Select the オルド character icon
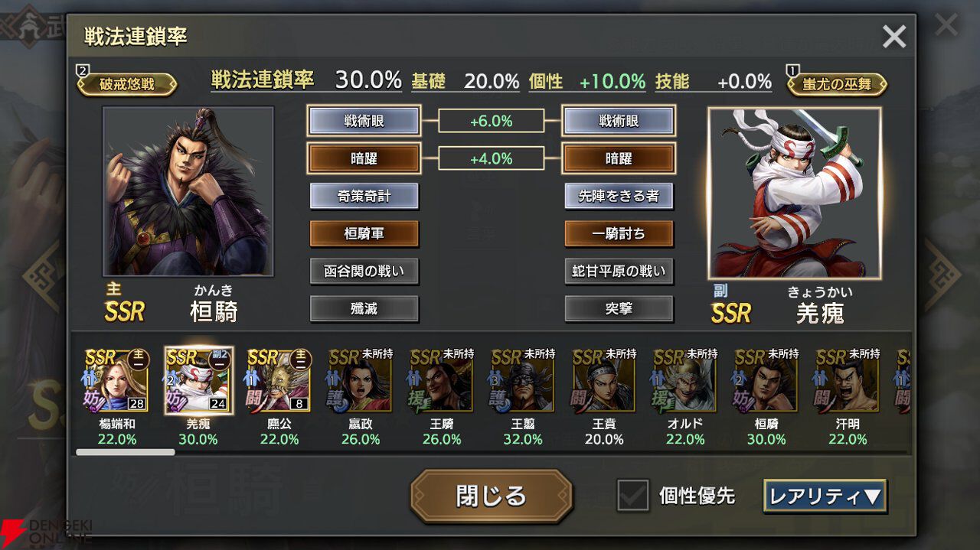This screenshot has width=980, height=550. click(x=685, y=380)
